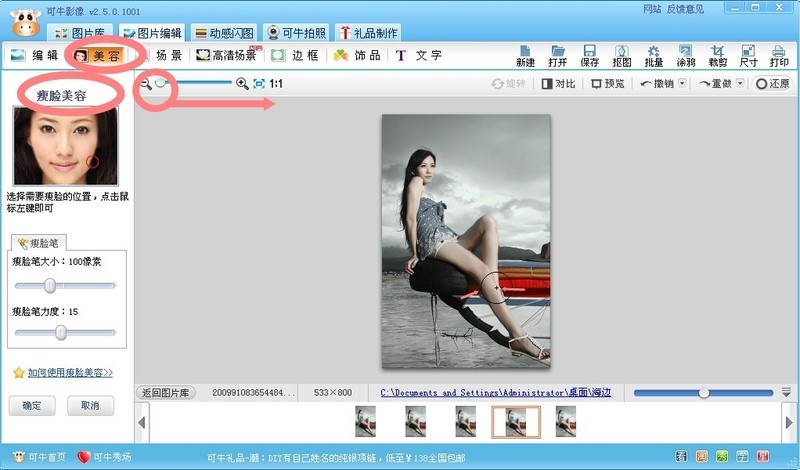Select the 涂鸦 doodle tool

point(686,56)
